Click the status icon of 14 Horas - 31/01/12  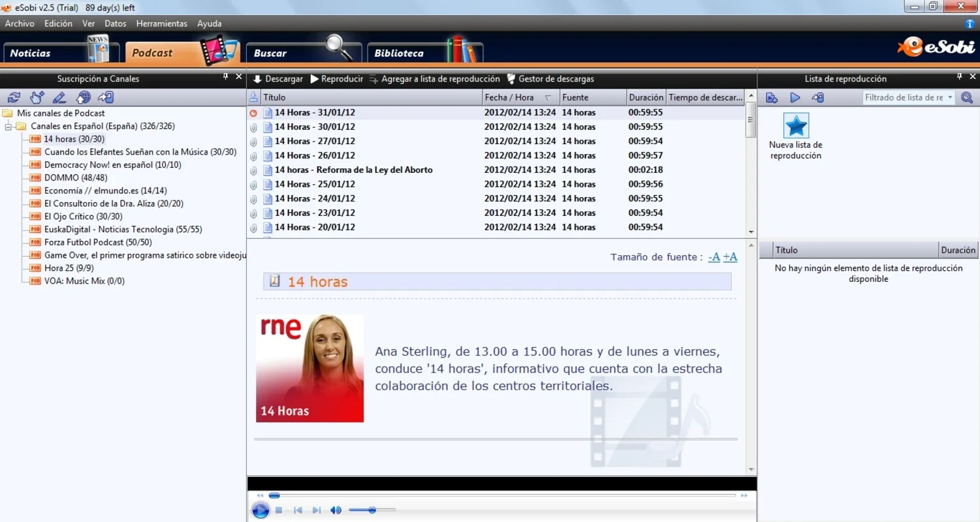pos(253,113)
